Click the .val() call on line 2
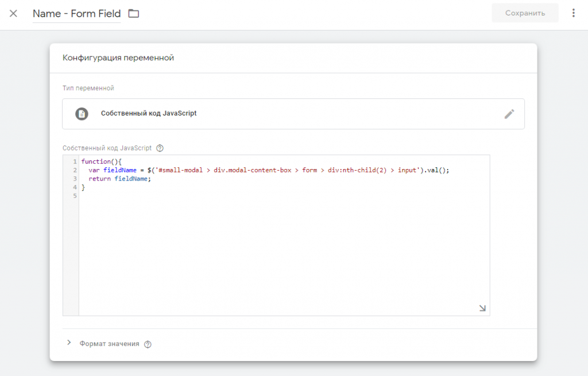 (435, 170)
